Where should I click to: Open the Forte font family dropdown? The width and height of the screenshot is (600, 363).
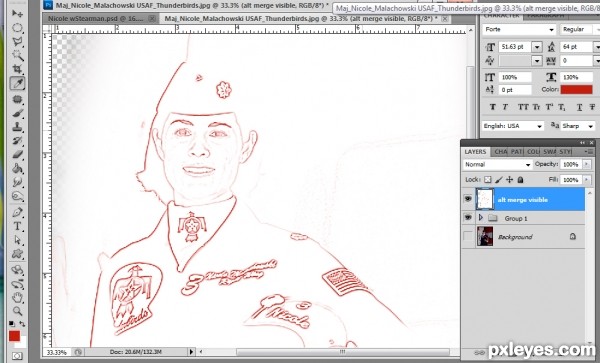coord(551,30)
